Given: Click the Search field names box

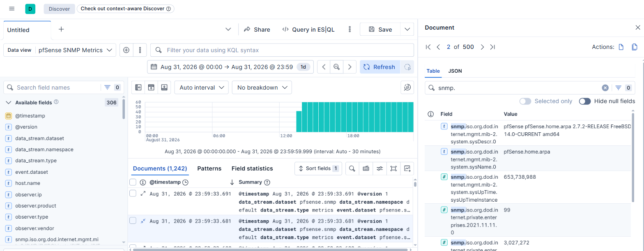Looking at the screenshot, I should (52, 88).
